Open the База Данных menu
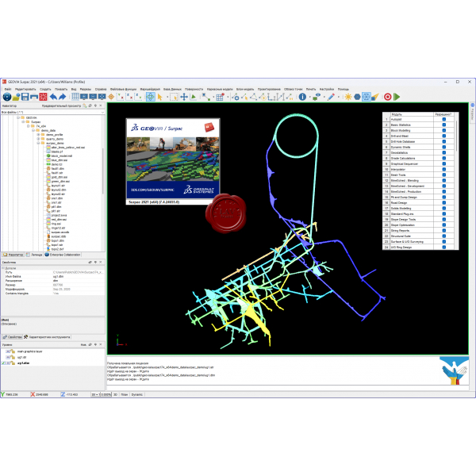The height and width of the screenshot is (476, 476). (172, 89)
